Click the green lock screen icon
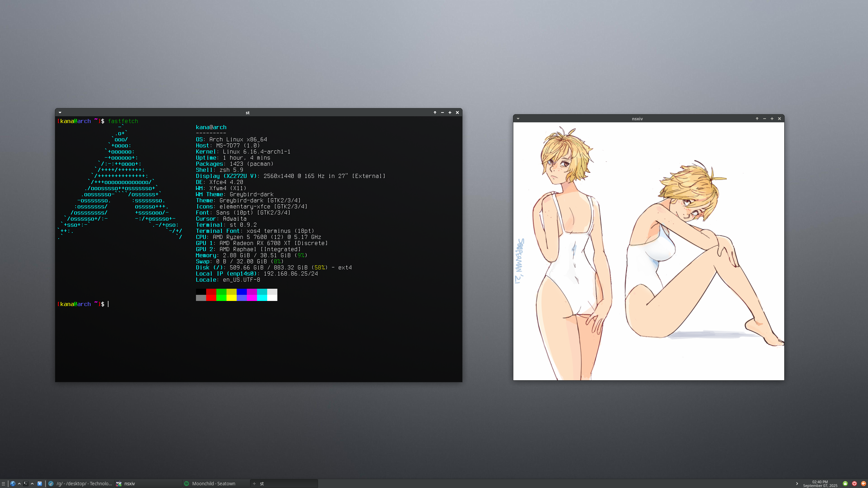Viewport: 868px width, 488px height. pyautogui.click(x=845, y=484)
